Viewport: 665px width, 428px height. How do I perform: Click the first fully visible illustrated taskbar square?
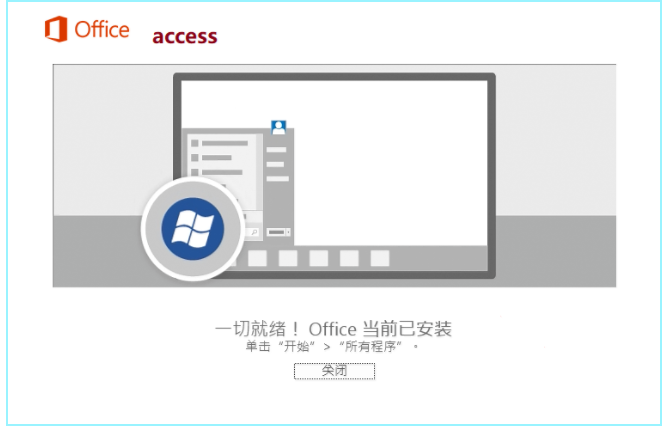[257, 258]
